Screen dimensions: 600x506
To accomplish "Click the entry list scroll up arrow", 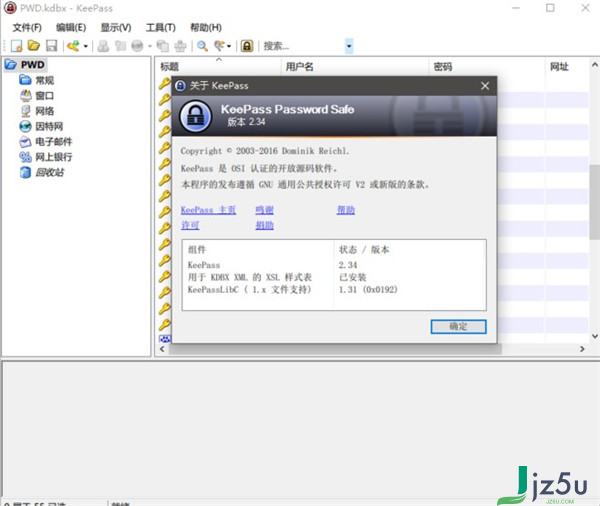I will [x=595, y=65].
